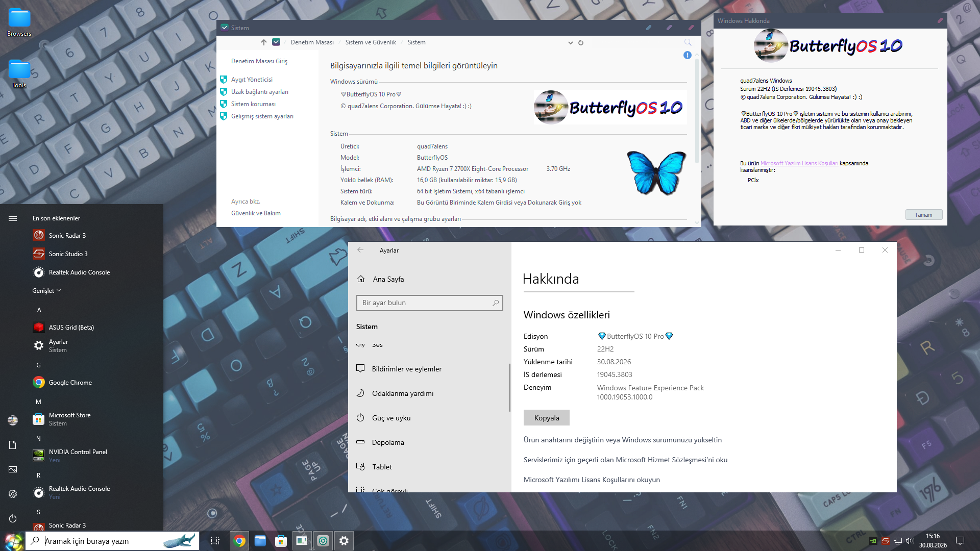Image resolution: width=980 pixels, height=551 pixels.
Task: Select Sistem ve Güvenlik breadcrumb
Action: (371, 42)
